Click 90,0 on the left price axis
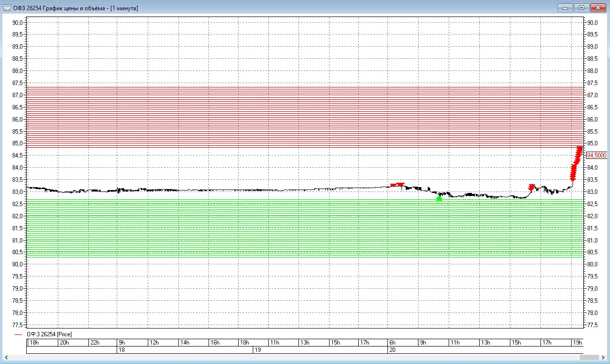This screenshot has width=610, height=364. click(x=17, y=22)
